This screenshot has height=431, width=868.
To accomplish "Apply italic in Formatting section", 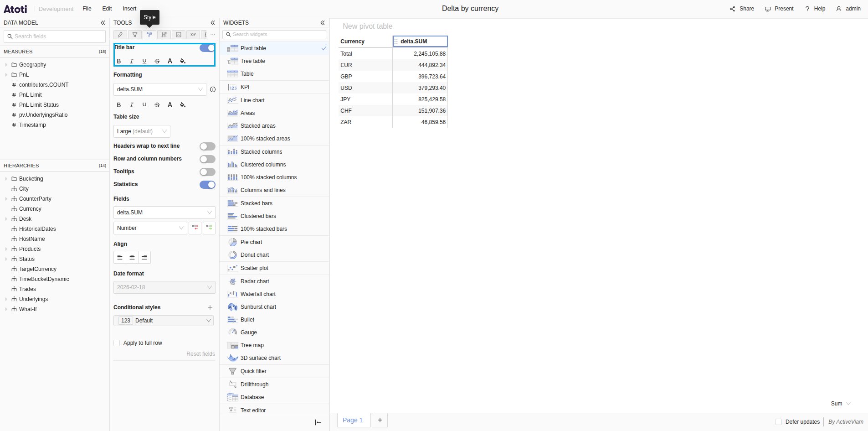I will tap(132, 105).
